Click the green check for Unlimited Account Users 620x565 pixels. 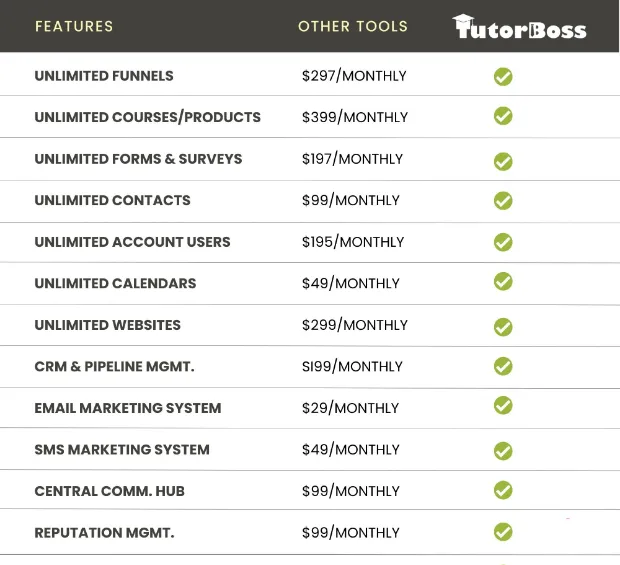503,242
